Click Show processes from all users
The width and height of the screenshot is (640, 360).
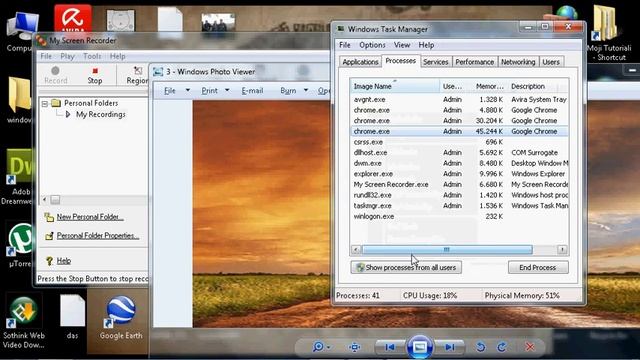406,267
